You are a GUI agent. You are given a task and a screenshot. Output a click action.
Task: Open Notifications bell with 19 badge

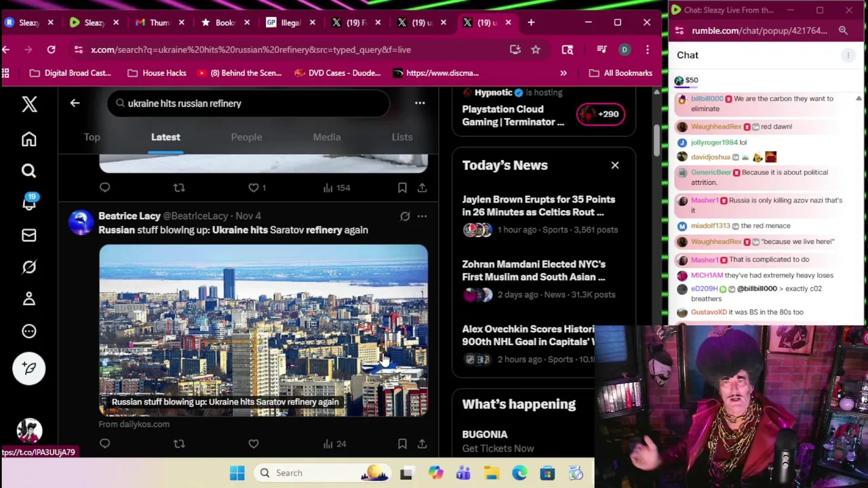point(29,202)
